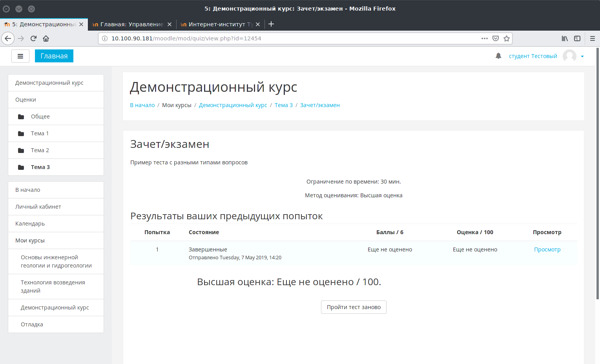This screenshot has width=600, height=364.
Task: Click breadcrumb link Тема 3
Action: coord(284,105)
